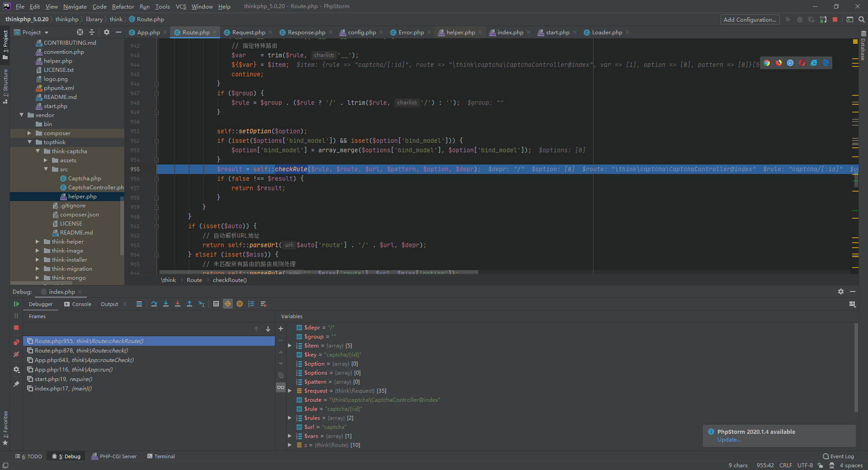Open in Safari browser icon
868x470 pixels.
click(x=790, y=63)
